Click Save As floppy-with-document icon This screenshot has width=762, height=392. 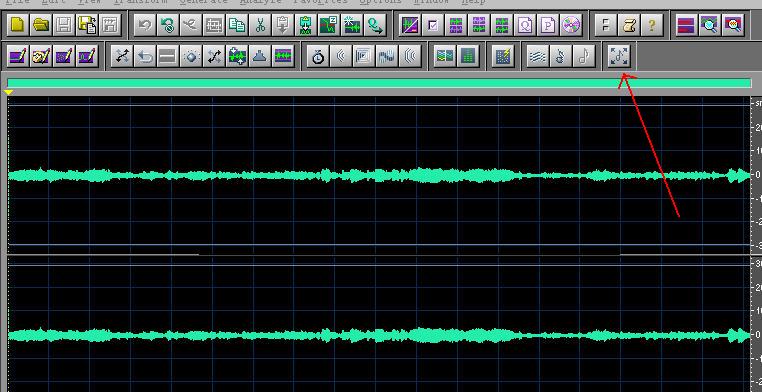[x=87, y=25]
